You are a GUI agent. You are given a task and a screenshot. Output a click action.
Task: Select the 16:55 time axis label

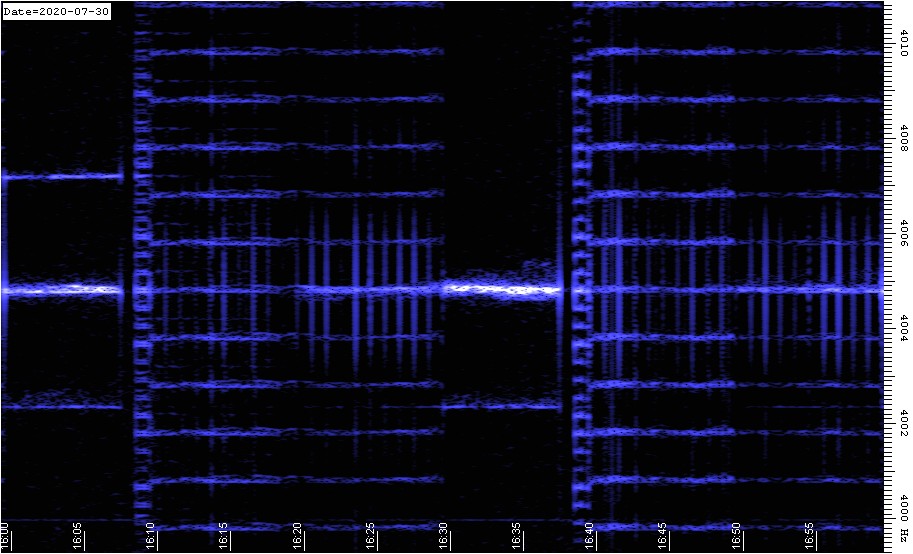(x=809, y=536)
